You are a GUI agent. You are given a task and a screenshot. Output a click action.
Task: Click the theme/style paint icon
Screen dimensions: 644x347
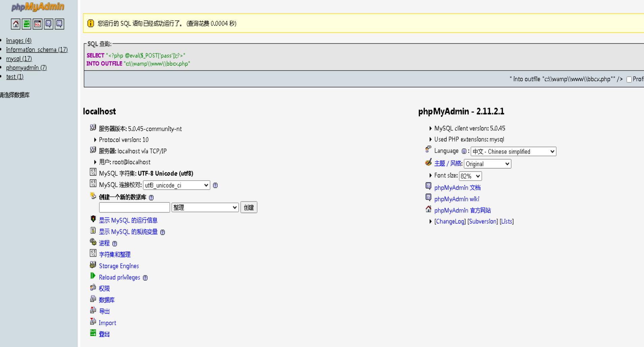428,162
